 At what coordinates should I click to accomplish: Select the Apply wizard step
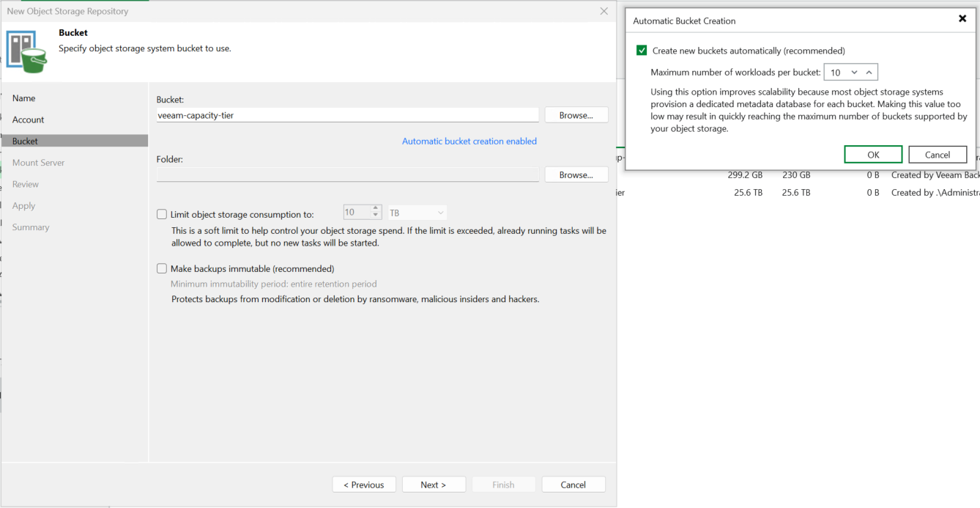(x=23, y=206)
